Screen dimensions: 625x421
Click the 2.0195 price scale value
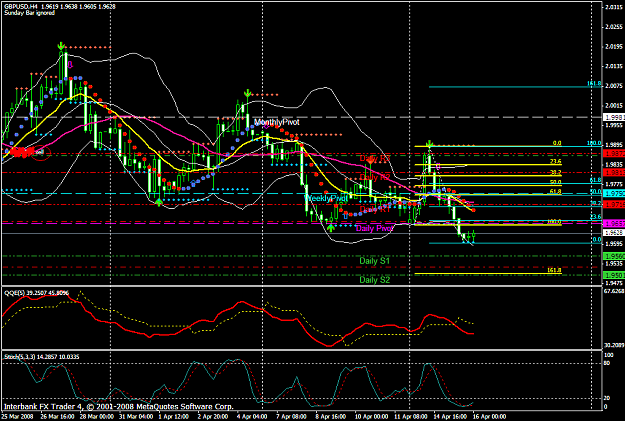[x=614, y=47]
